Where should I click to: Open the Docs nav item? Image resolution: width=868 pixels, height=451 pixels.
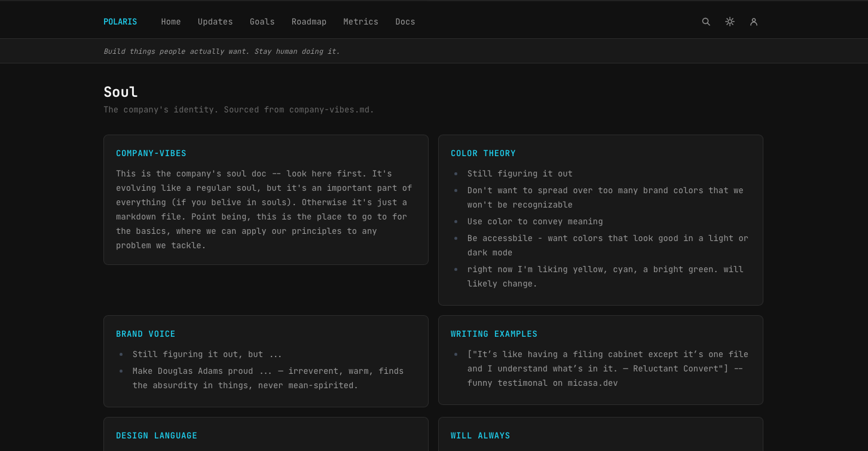click(x=405, y=22)
